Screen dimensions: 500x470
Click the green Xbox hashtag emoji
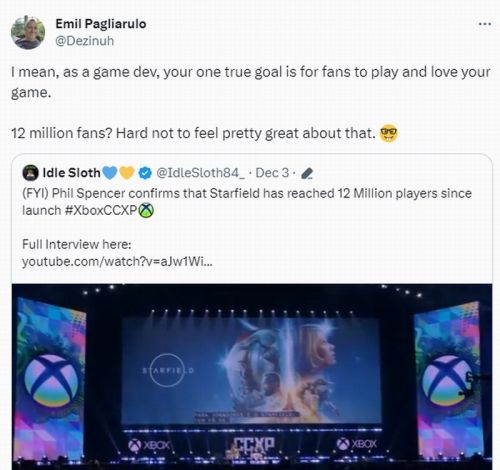coord(146,210)
